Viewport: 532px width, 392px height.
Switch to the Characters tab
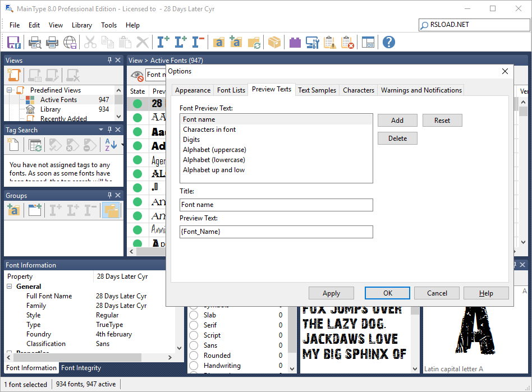(358, 90)
